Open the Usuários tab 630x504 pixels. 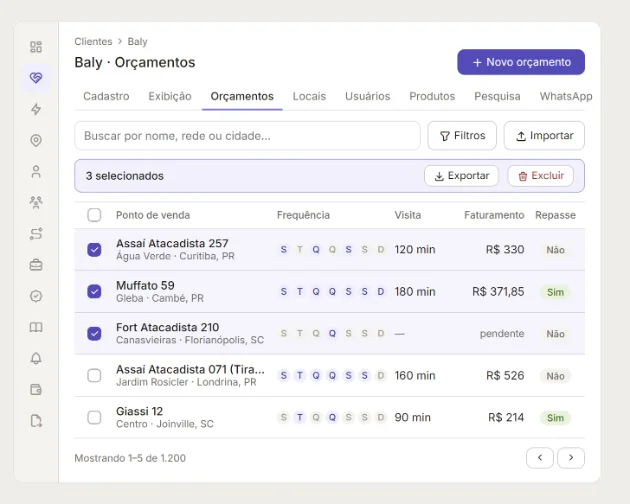click(x=368, y=96)
